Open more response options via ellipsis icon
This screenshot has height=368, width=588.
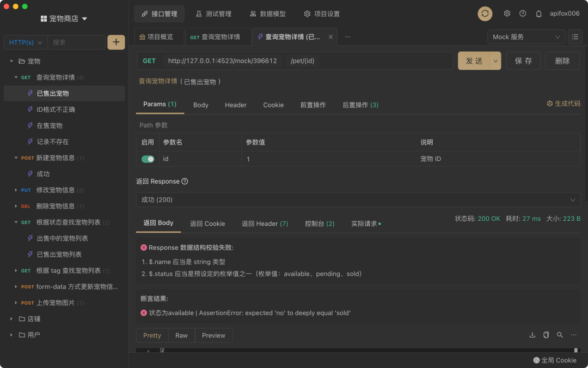[x=573, y=335]
